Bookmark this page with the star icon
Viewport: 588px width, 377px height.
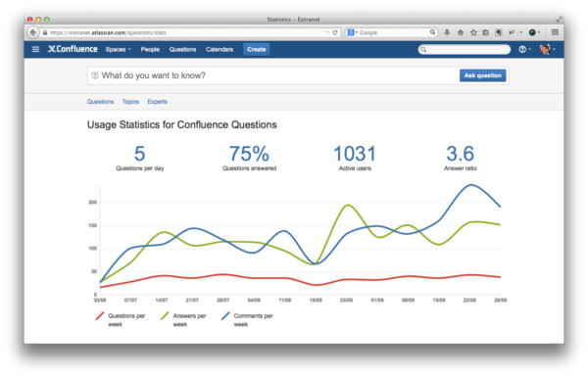(473, 32)
